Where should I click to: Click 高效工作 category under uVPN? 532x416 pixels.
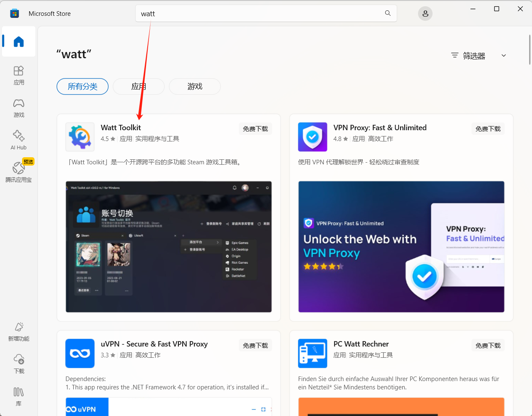coord(148,355)
